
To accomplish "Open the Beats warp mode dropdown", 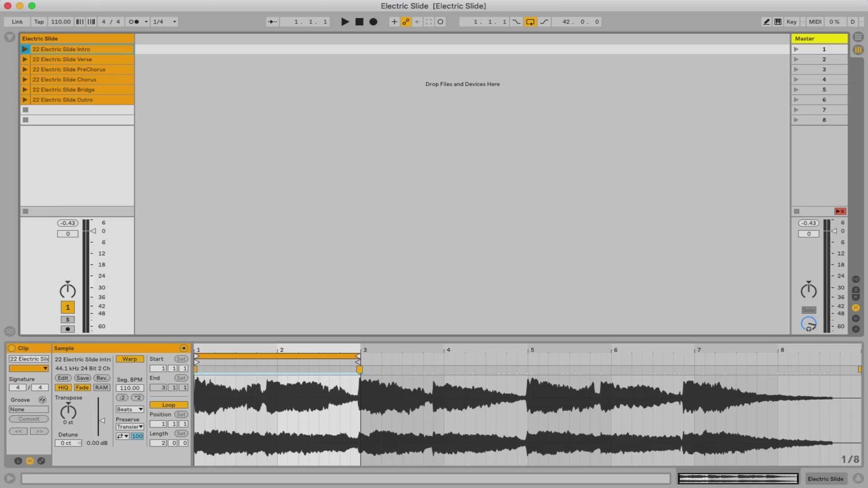I will (130, 409).
